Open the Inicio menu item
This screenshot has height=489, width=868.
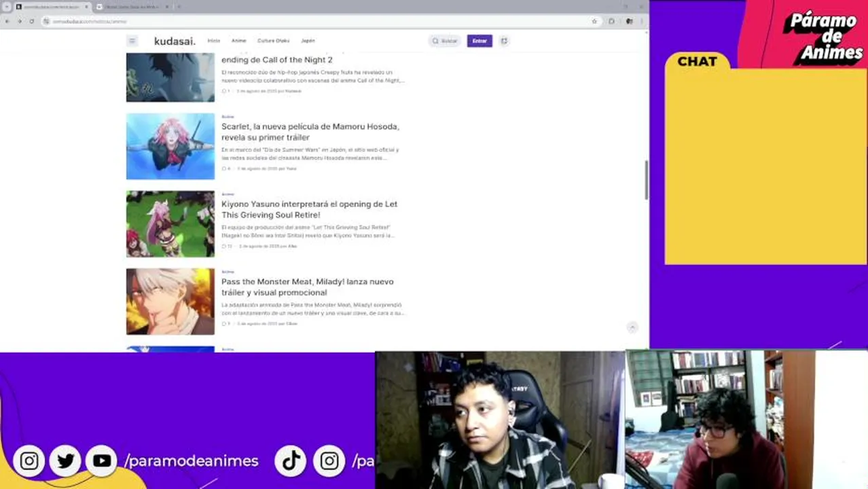pyautogui.click(x=213, y=41)
